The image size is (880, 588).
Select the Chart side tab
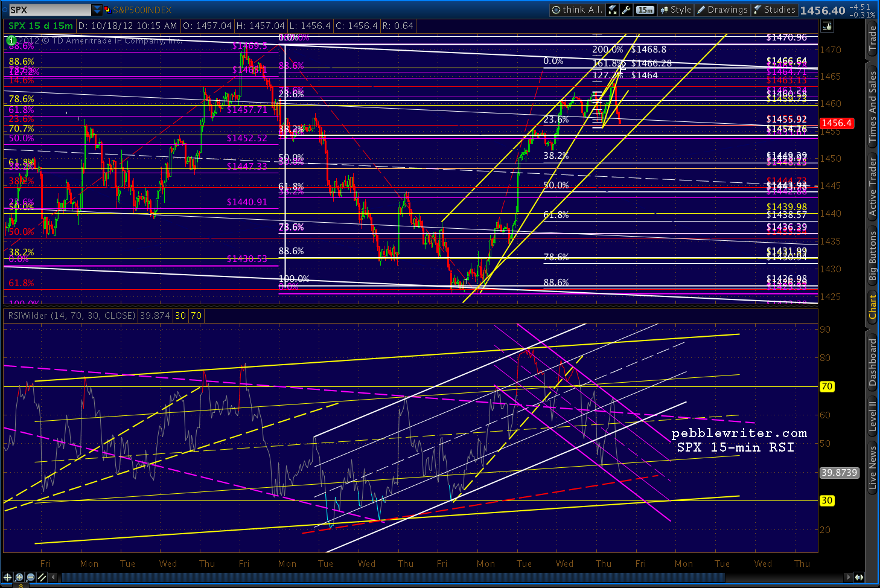[873, 307]
